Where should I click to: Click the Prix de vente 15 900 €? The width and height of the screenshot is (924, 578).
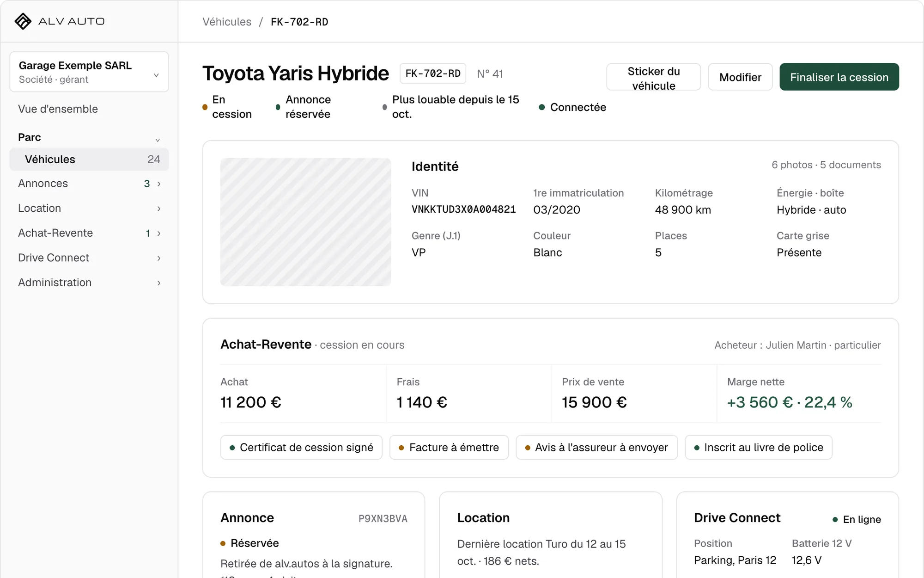pyautogui.click(x=594, y=402)
